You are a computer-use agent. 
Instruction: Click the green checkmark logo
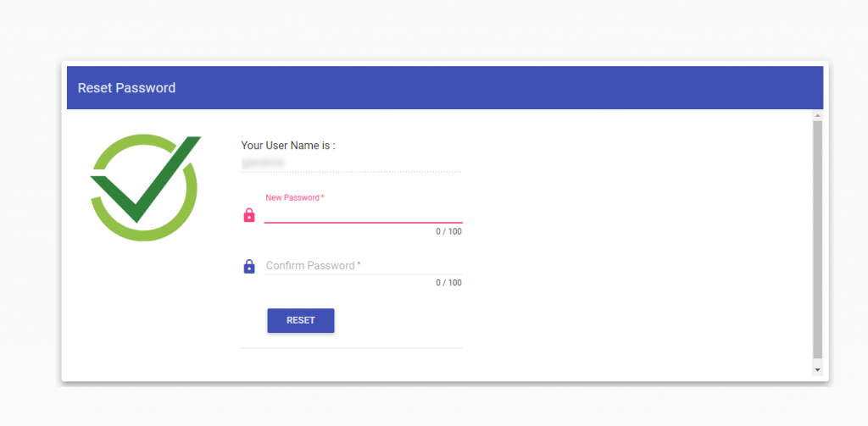click(x=145, y=187)
